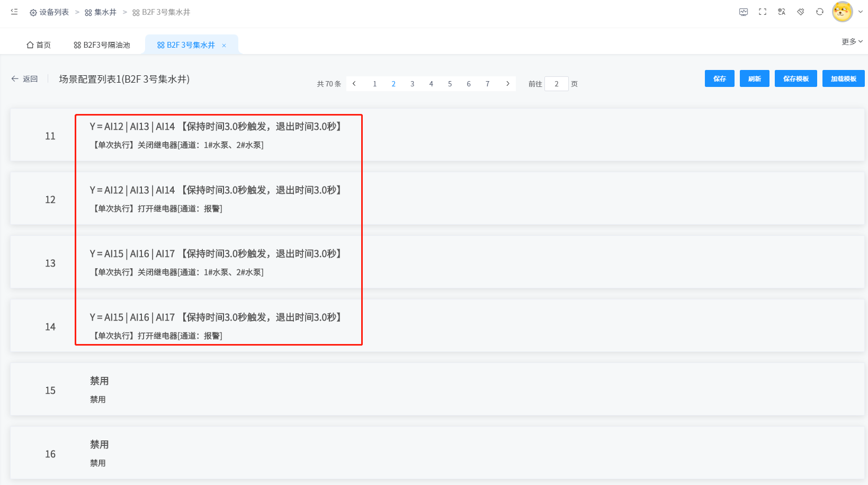Toggle fullscreen mode icon
This screenshot has width=868, height=485.
tap(763, 12)
